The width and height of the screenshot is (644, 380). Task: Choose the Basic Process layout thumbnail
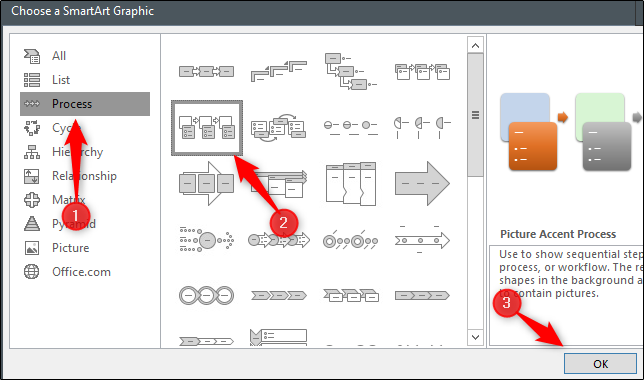[207, 71]
